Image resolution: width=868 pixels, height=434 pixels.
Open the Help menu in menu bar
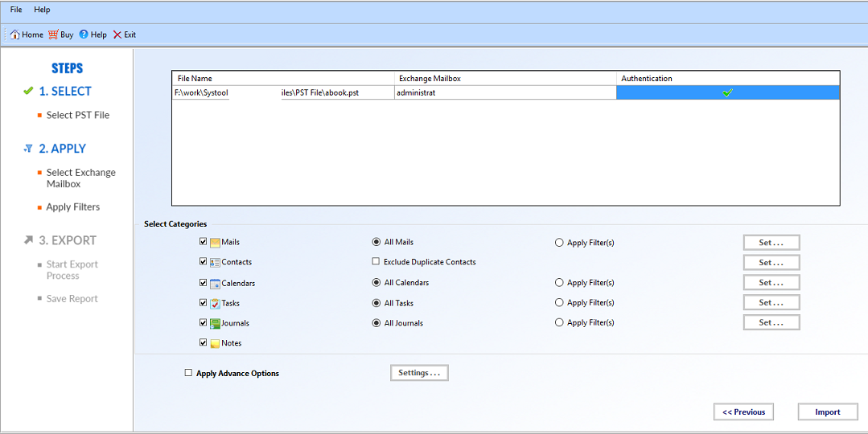42,10
